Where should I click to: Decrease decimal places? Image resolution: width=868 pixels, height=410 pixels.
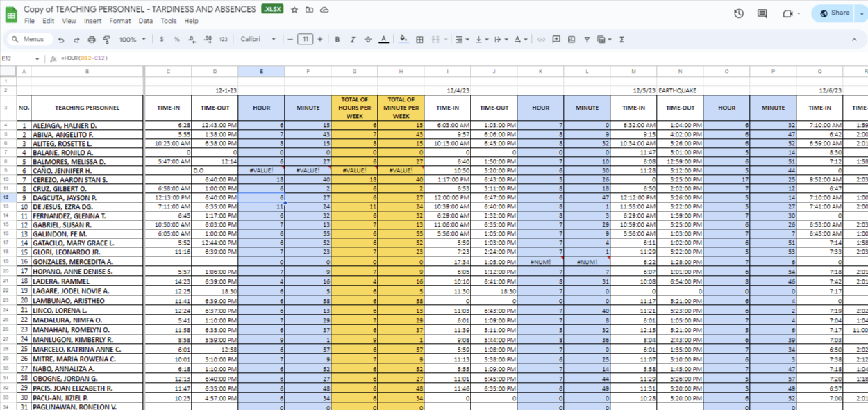(x=192, y=40)
